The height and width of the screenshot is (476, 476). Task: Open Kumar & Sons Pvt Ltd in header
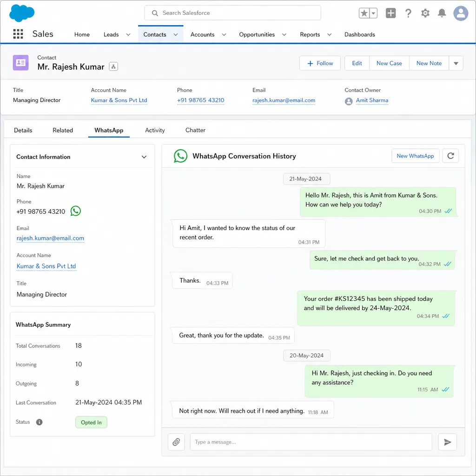[119, 100]
